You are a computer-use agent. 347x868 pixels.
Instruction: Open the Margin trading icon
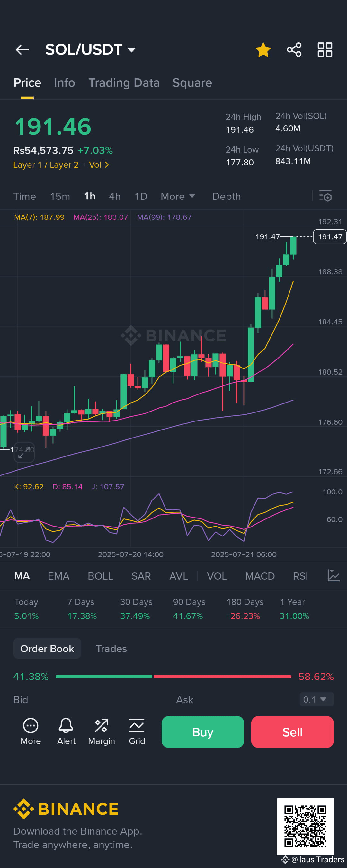tap(102, 732)
